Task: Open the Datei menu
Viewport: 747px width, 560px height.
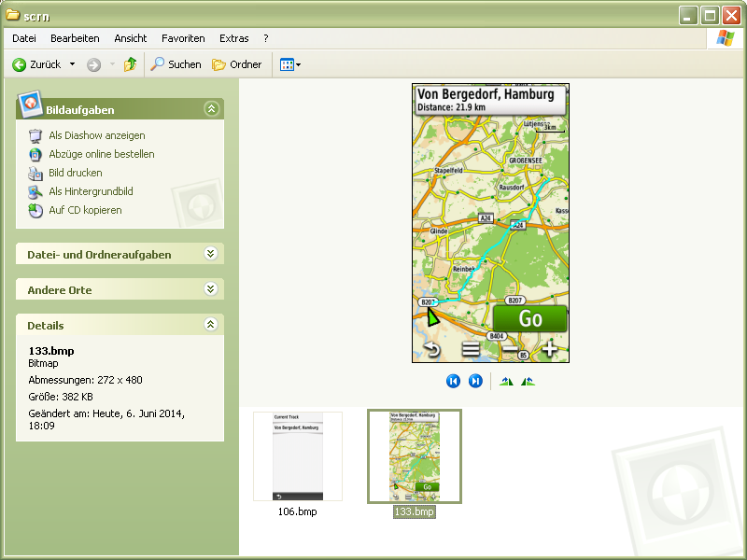Action: point(24,38)
